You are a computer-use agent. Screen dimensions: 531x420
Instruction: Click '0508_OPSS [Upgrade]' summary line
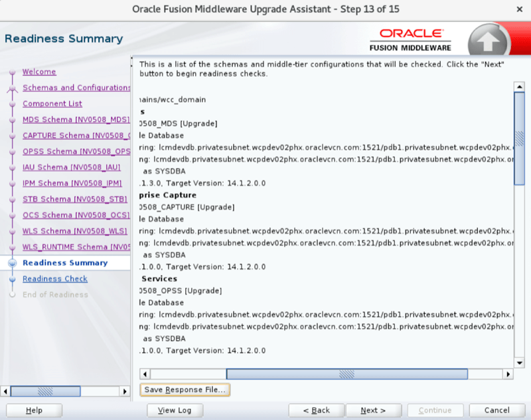click(181, 291)
